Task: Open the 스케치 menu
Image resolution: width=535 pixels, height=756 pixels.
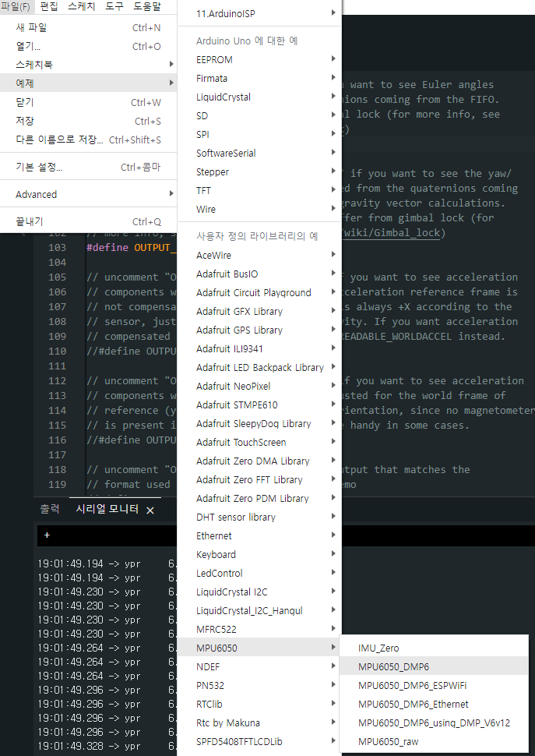Action: click(82, 6)
